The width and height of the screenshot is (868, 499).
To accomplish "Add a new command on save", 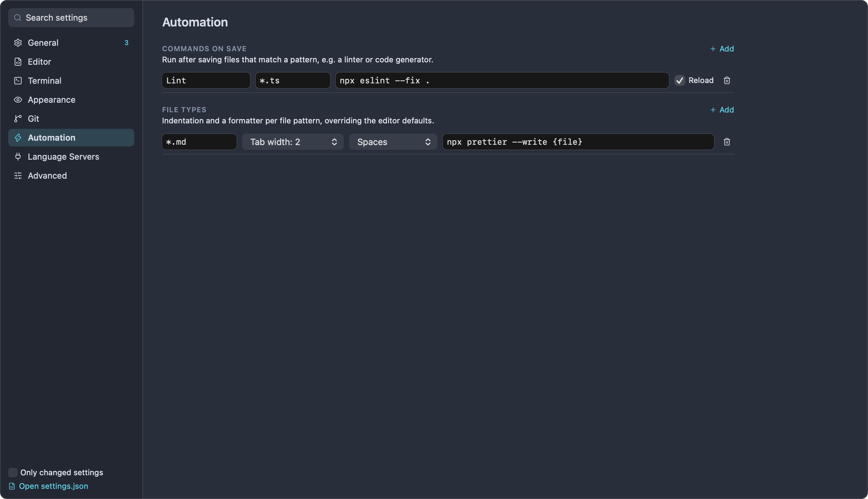I will (x=722, y=49).
